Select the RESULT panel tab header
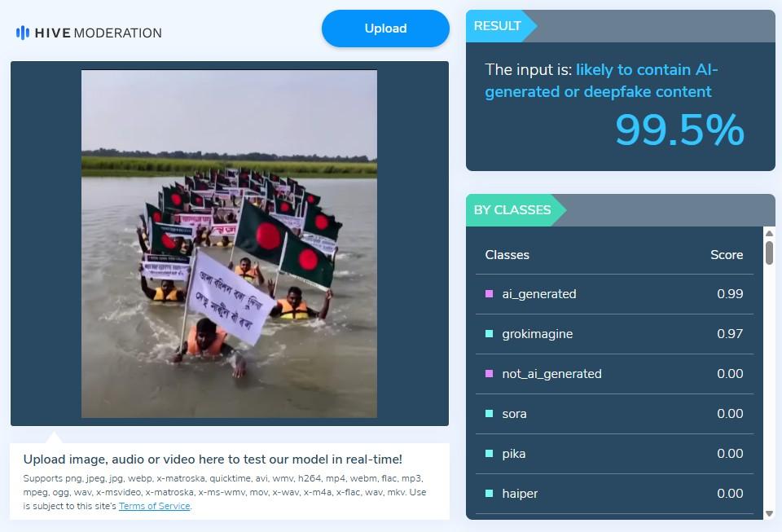The height and width of the screenshot is (532, 782). (x=502, y=26)
